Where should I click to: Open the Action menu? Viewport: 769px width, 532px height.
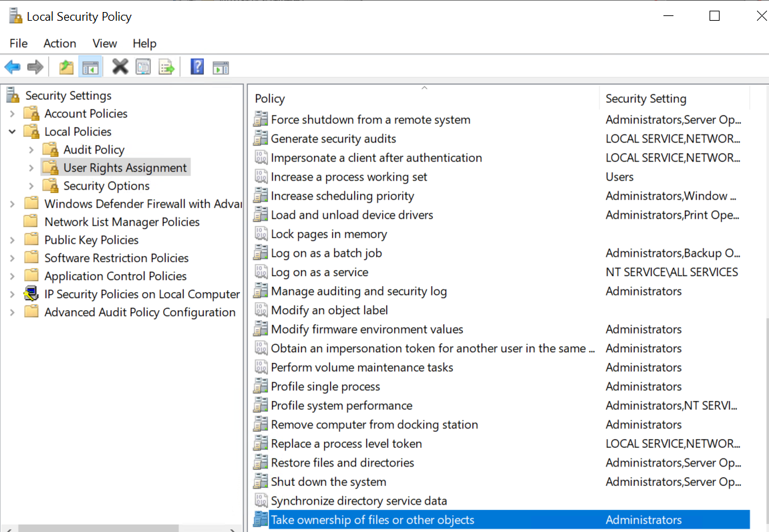(x=60, y=43)
